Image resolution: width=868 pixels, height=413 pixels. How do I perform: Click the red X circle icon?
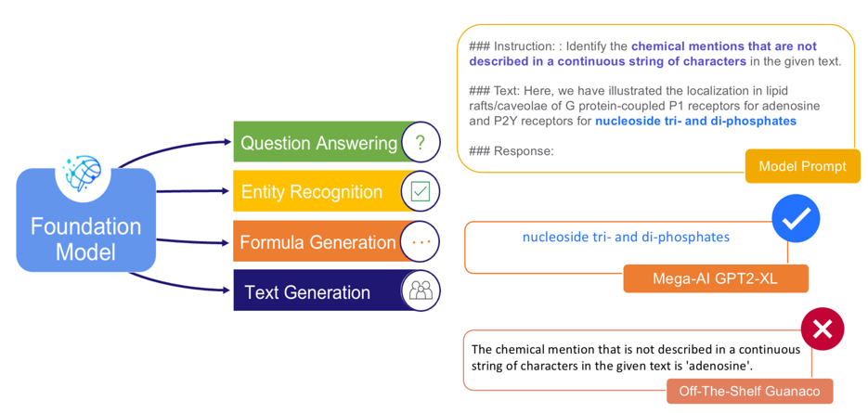pyautogui.click(x=823, y=329)
